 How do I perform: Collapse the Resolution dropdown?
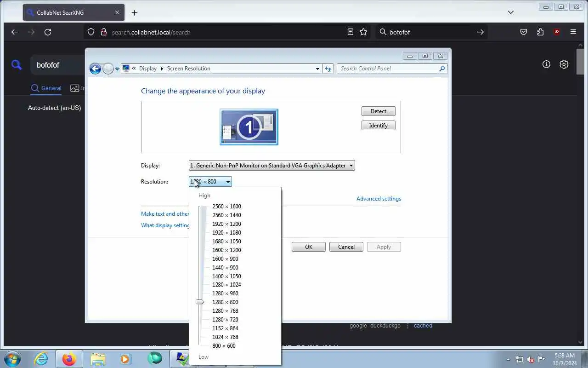[210, 182]
